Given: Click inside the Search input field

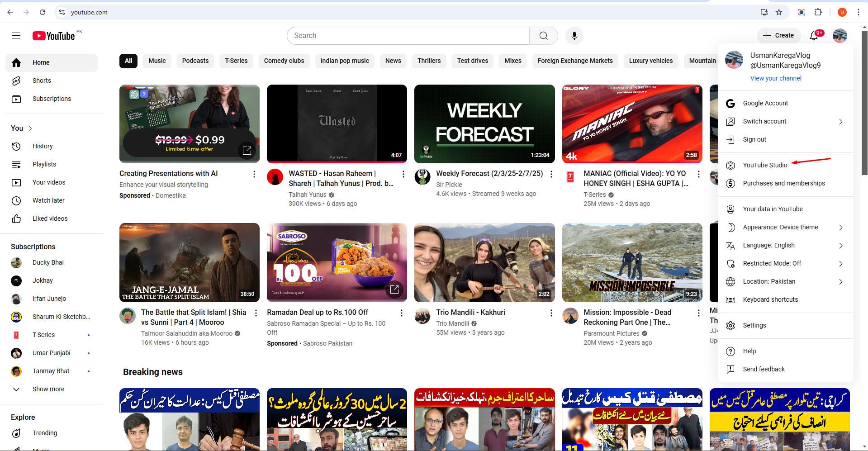Looking at the screenshot, I should pyautogui.click(x=407, y=36).
